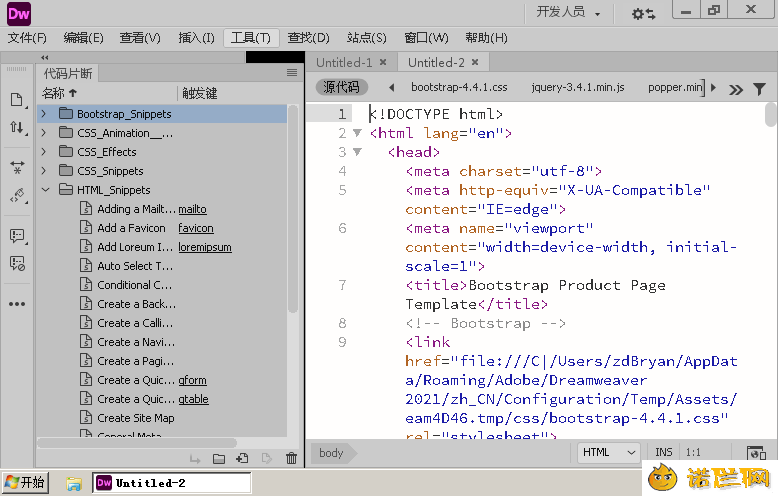Switch to the Untitled-1 document tab
778x496 pixels.
click(x=344, y=62)
